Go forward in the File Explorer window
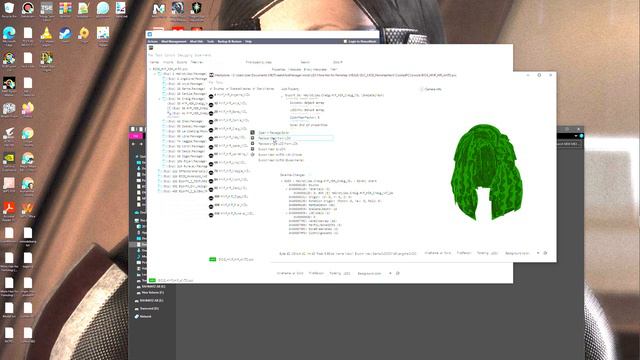Viewport: 640px width, 360px height. 141,144
